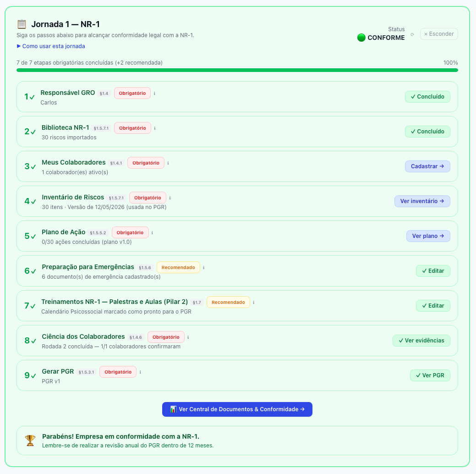
Task: Show info icon for Plano de Ação
Action: [153, 233]
